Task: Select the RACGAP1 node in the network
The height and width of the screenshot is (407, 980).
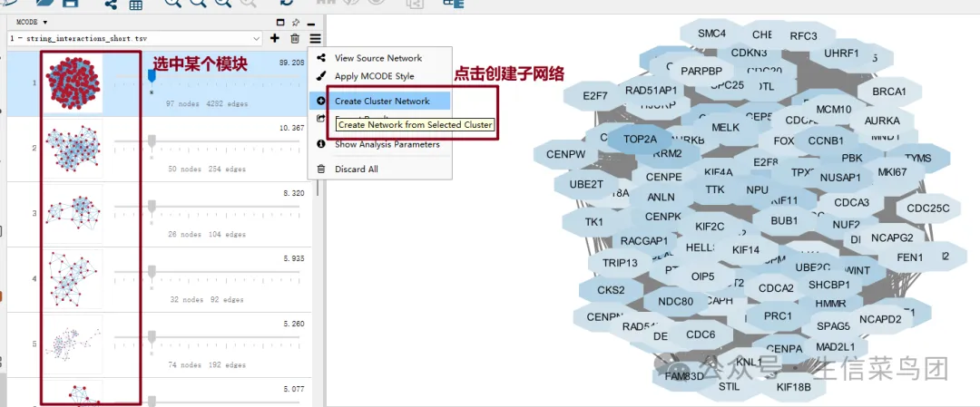Action: (x=643, y=240)
